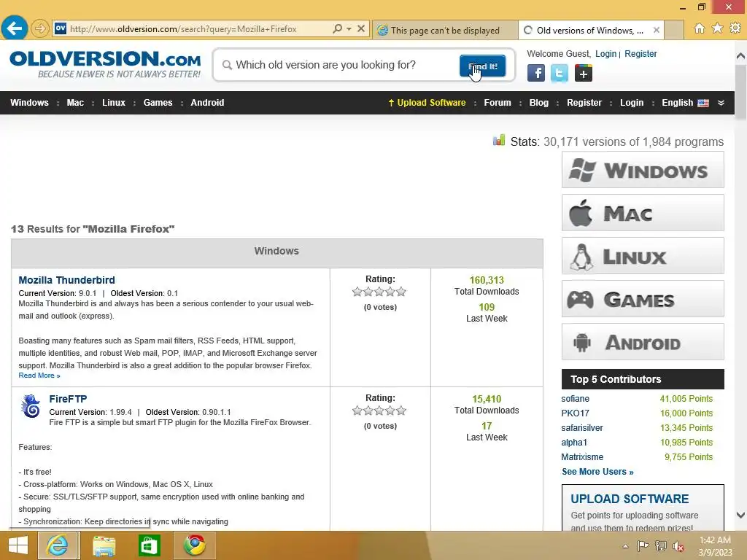Viewport: 747px width, 560px height.
Task: Open the Favorites star icon
Action: pos(718,28)
